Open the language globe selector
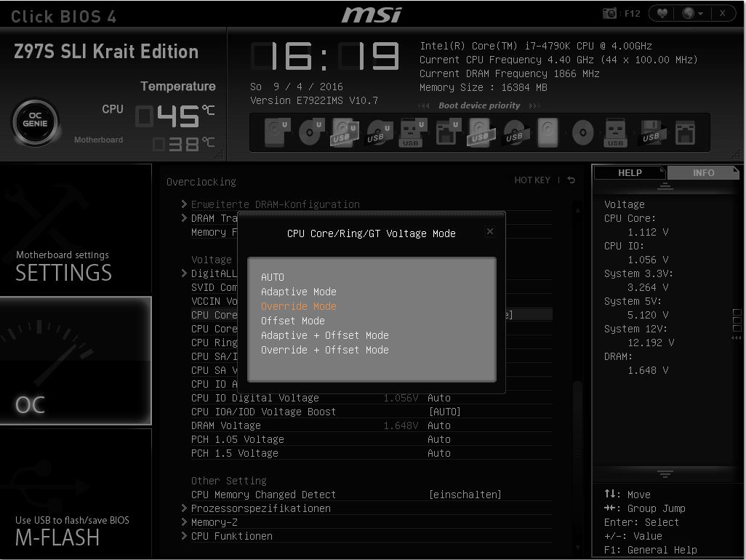This screenshot has width=746, height=560. click(693, 13)
